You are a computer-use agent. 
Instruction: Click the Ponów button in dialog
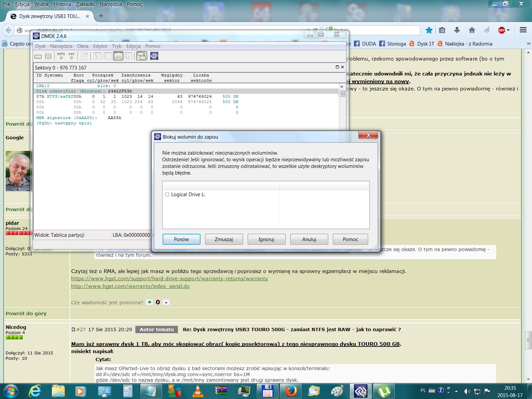181,239
